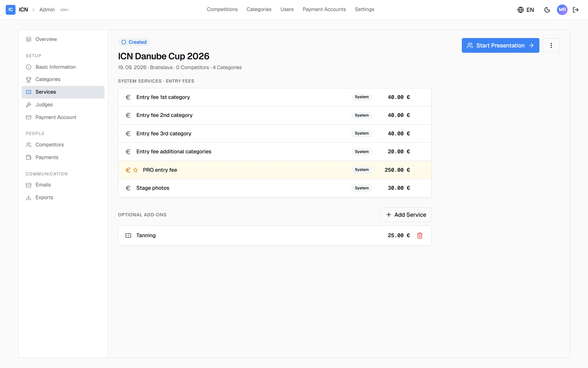Toggle dark mode moon icon
The height and width of the screenshot is (368, 588).
pyautogui.click(x=547, y=10)
